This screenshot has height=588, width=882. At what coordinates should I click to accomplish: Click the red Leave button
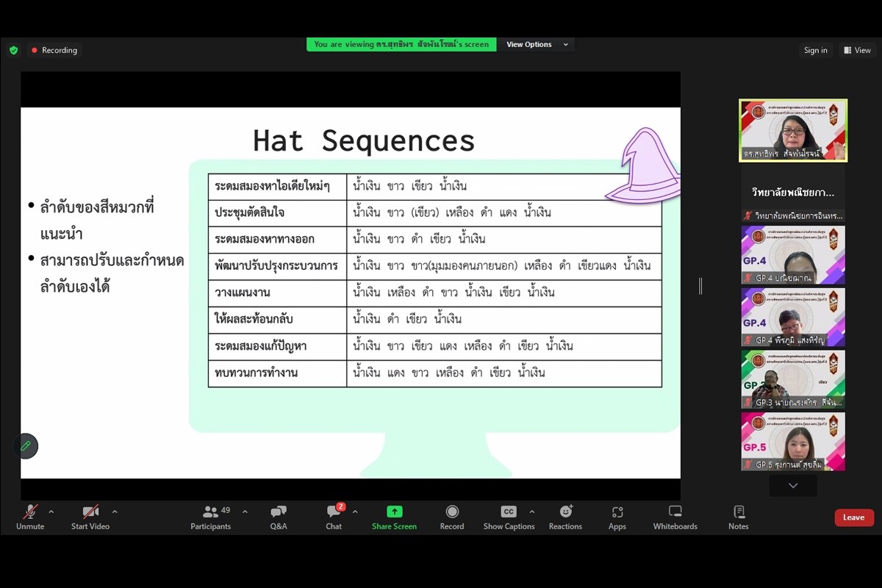point(854,517)
